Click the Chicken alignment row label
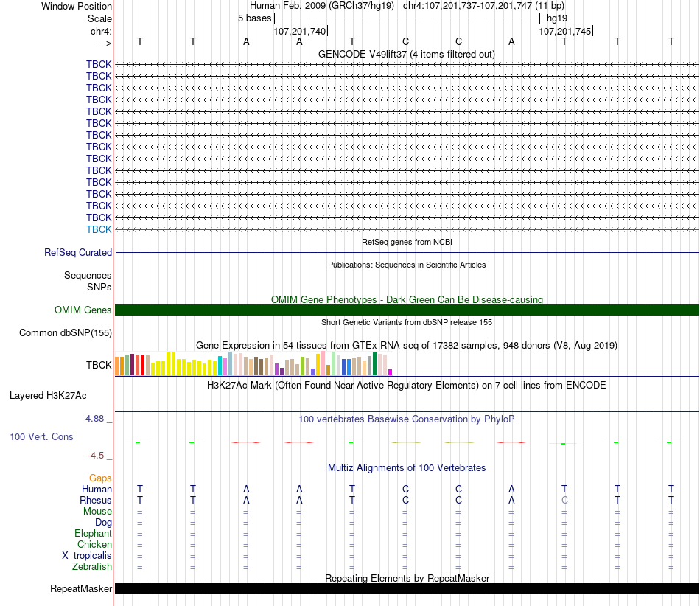Image resolution: width=700 pixels, height=606 pixels. point(94,544)
